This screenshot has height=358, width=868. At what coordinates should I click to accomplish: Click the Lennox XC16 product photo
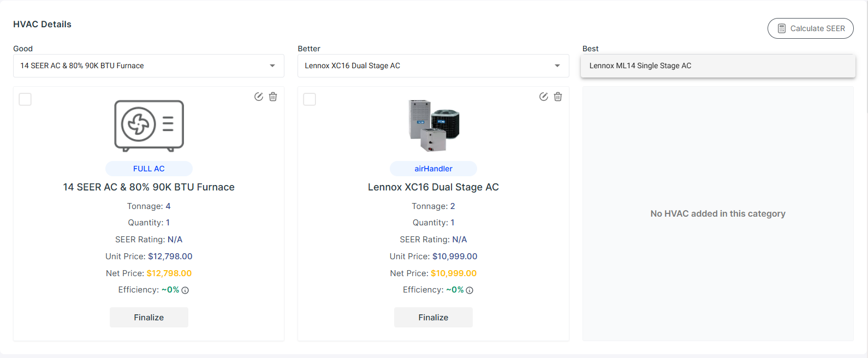tap(434, 126)
